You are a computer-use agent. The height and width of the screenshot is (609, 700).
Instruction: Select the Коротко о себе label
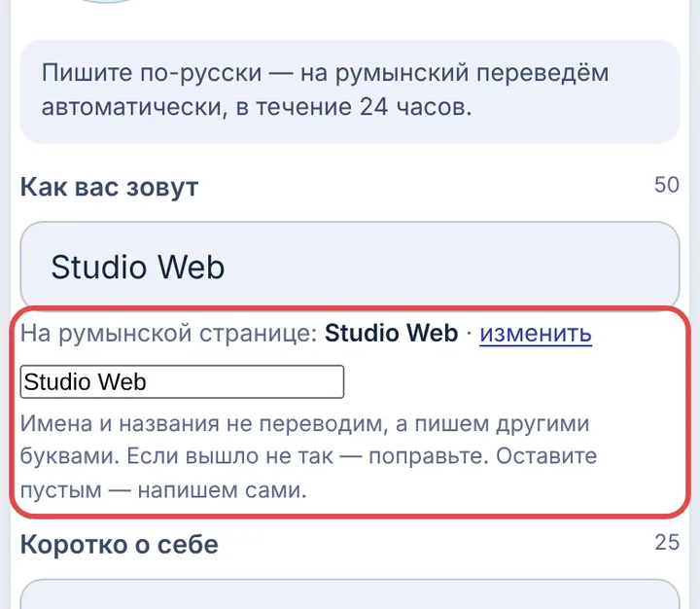point(120,544)
